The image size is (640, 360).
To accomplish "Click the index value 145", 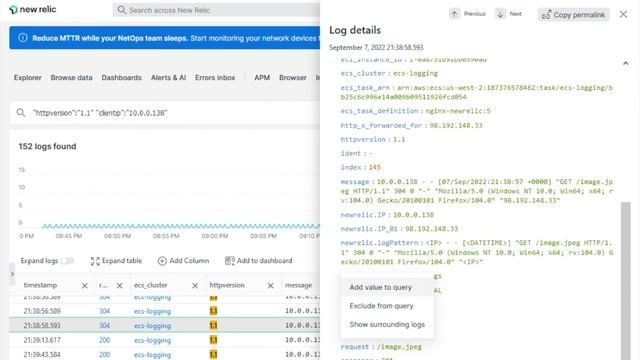I will 374,167.
